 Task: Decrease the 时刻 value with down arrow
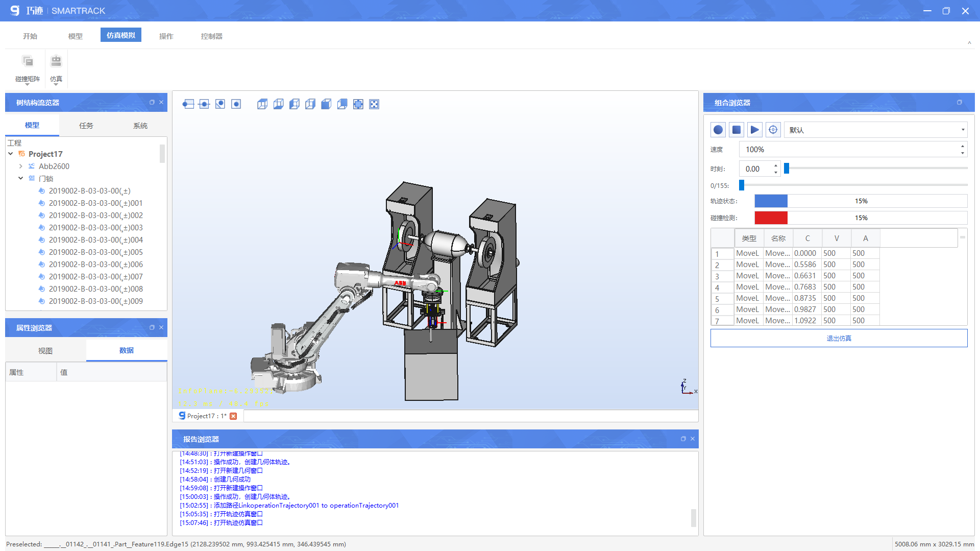pyautogui.click(x=776, y=173)
